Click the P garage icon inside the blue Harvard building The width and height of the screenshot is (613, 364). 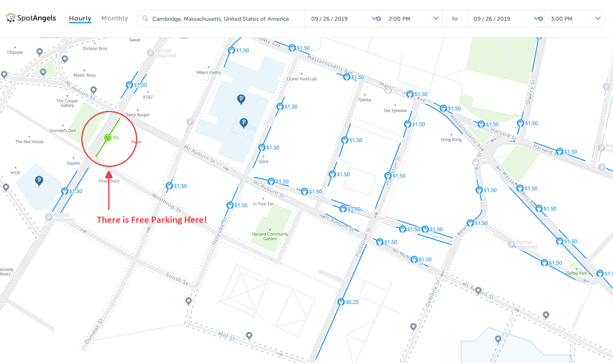coord(241,99)
